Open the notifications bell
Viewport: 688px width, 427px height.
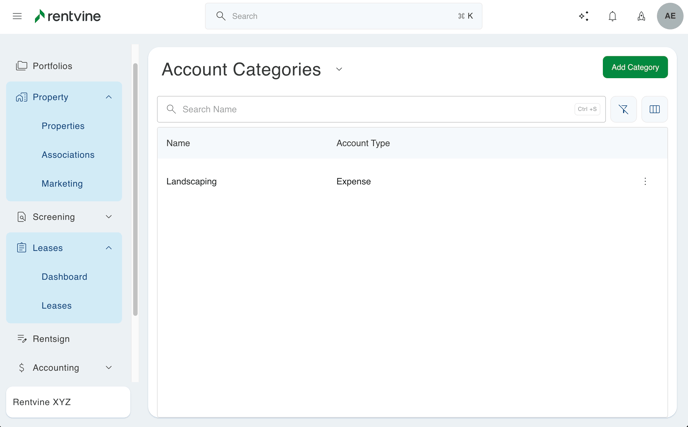tap(612, 16)
